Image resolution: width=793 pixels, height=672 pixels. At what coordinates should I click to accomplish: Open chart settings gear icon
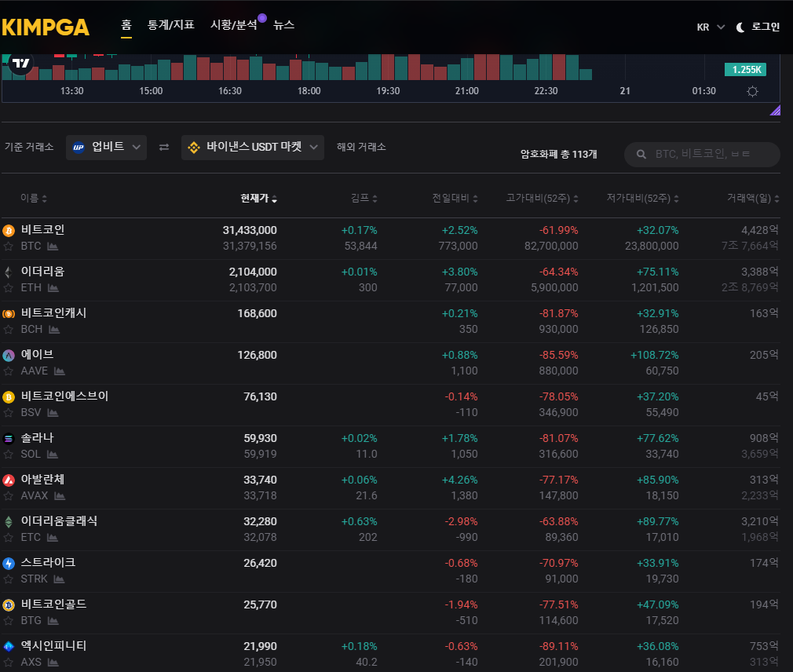(x=752, y=92)
